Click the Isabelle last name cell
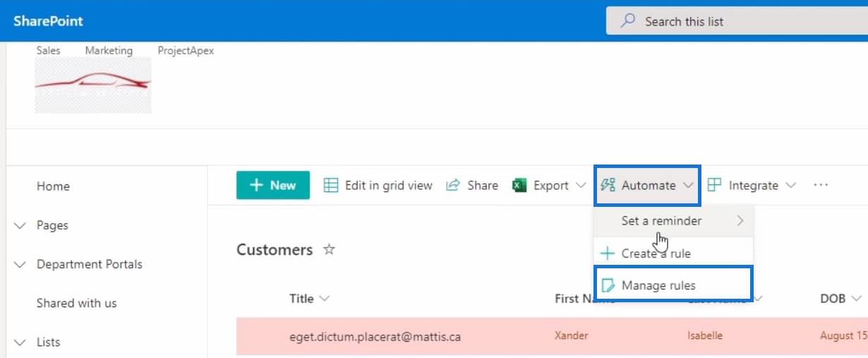The width and height of the screenshot is (868, 358). click(705, 336)
